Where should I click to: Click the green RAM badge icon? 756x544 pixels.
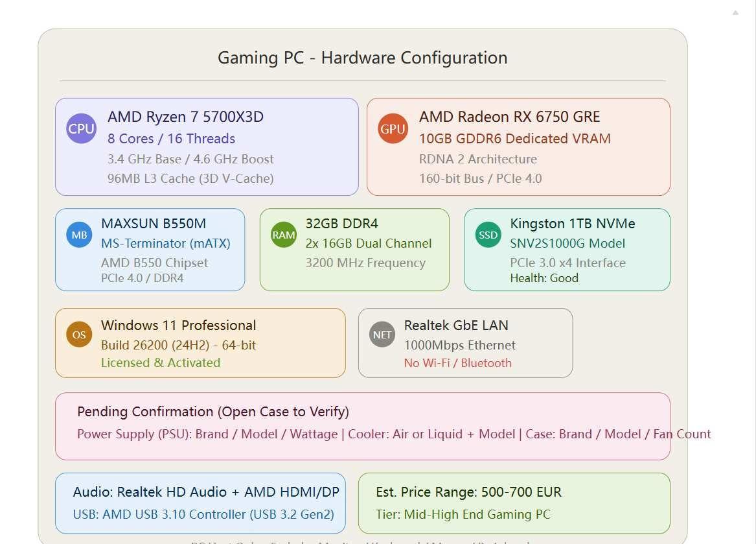click(x=284, y=235)
